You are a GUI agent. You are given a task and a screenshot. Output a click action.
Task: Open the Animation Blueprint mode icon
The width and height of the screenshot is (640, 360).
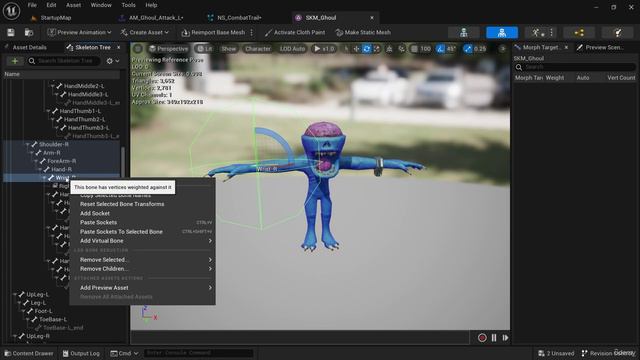[579, 33]
